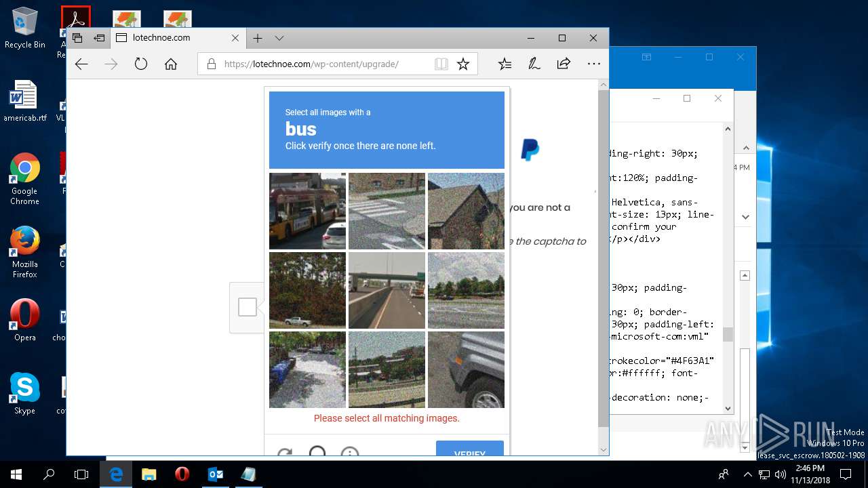Switch to Outlook on the taskbar
This screenshot has width=868, height=488.
click(x=215, y=474)
